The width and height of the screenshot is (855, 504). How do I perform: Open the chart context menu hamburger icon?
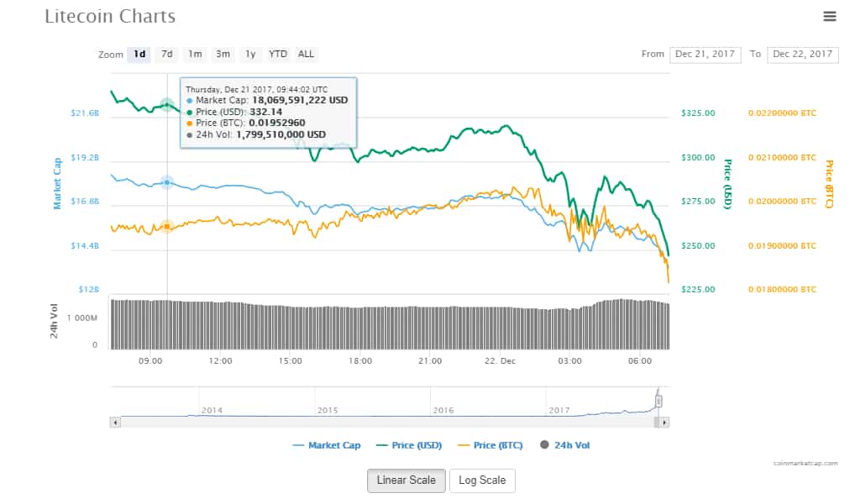(829, 16)
